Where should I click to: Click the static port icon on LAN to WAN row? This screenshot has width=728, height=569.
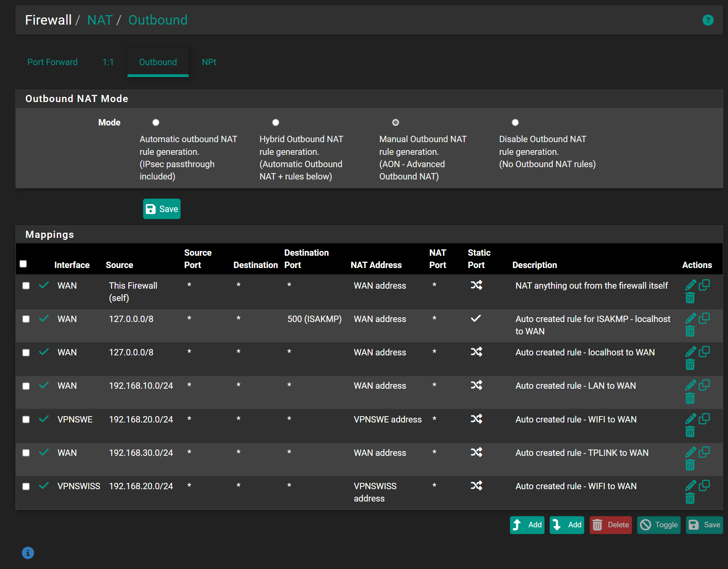(476, 385)
